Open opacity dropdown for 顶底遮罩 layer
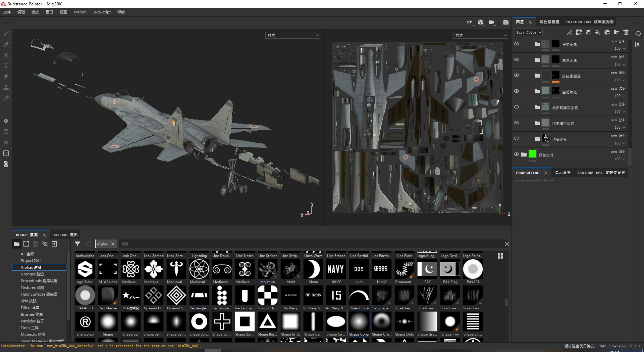The width and height of the screenshot is (644, 352). click(x=620, y=143)
